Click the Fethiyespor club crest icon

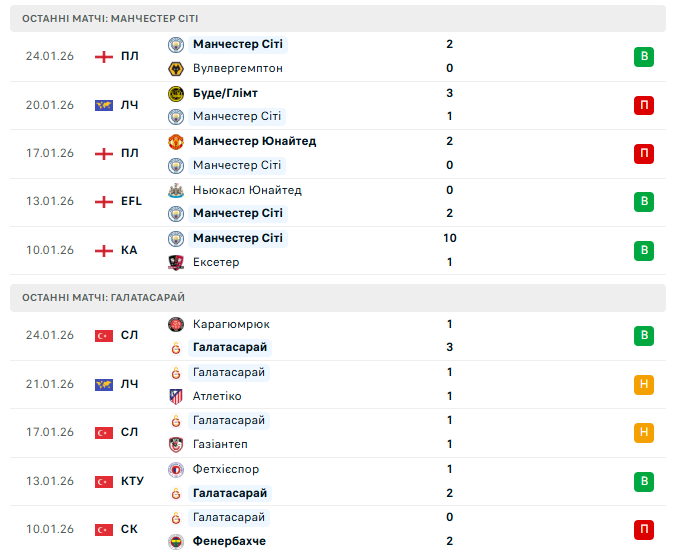(x=176, y=469)
